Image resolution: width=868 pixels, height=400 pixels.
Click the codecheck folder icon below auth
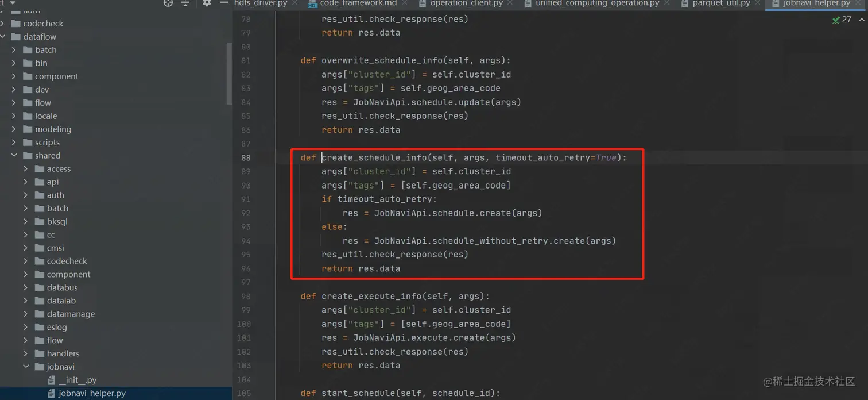[15, 24]
